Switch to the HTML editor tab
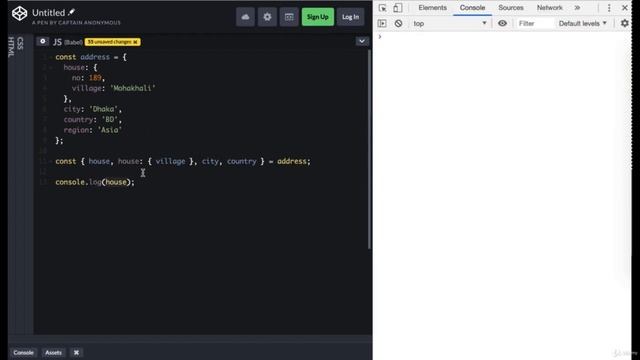Image resolution: width=640 pixels, height=360 pixels. pyautogui.click(x=11, y=47)
